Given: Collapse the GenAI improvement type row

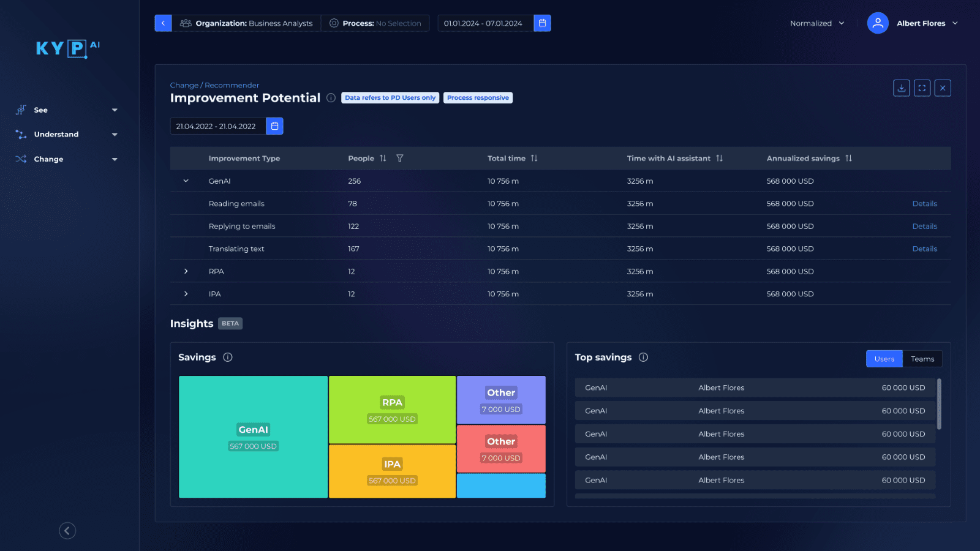Looking at the screenshot, I should pyautogui.click(x=186, y=181).
